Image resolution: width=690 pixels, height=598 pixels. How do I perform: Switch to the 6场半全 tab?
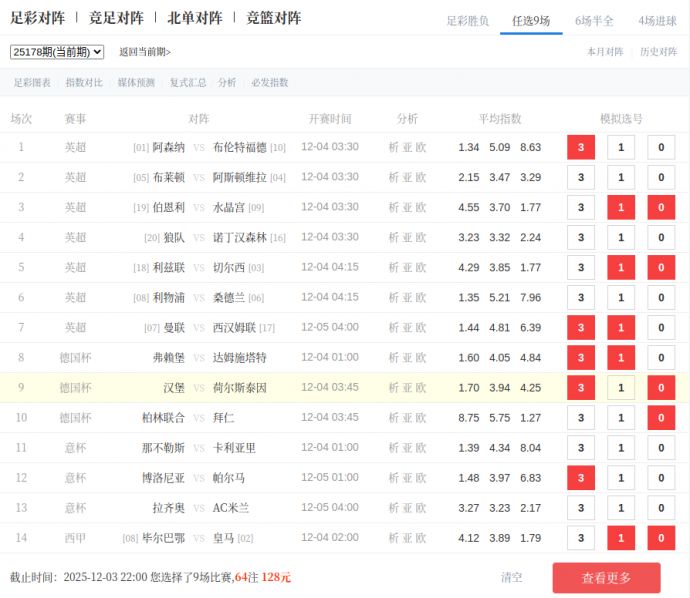pyautogui.click(x=594, y=20)
